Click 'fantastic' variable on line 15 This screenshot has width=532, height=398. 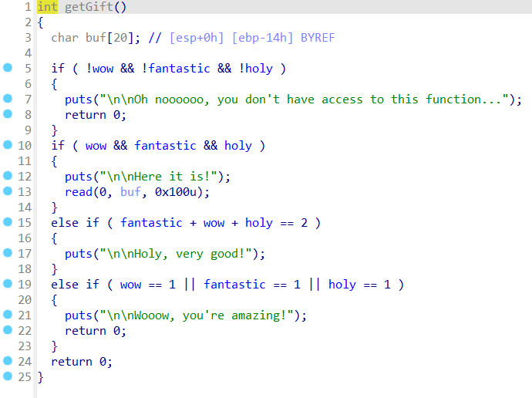151,223
